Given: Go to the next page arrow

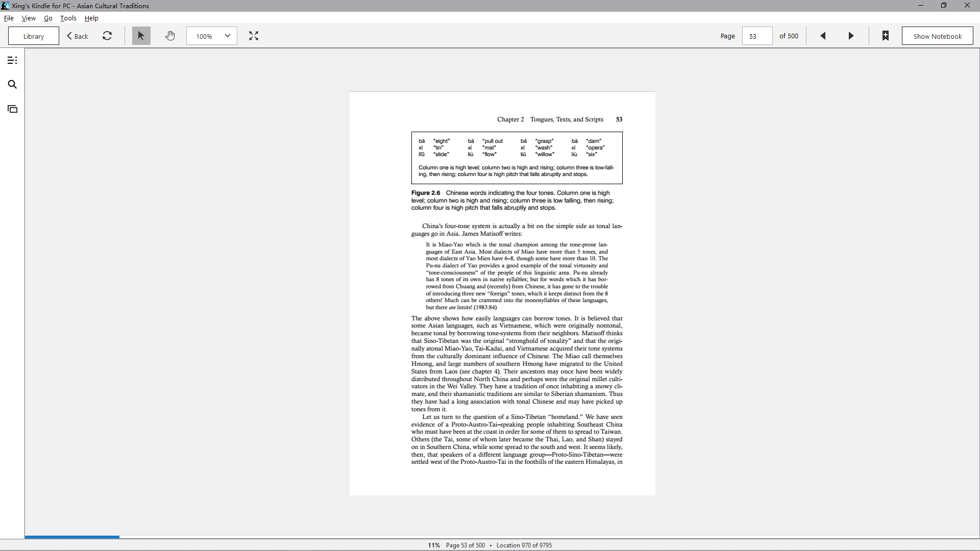Looking at the screenshot, I should [x=851, y=36].
